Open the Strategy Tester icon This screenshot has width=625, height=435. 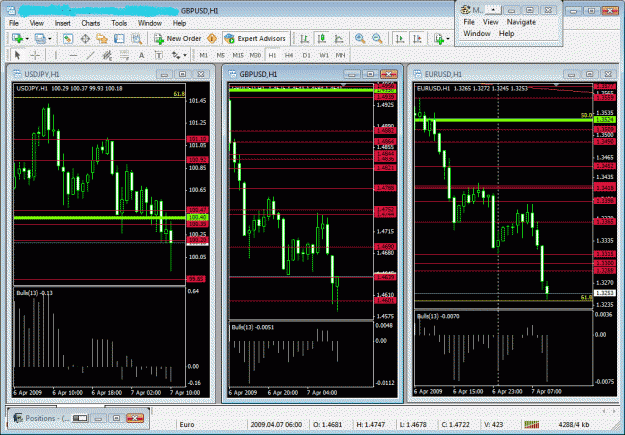pyautogui.click(x=137, y=39)
